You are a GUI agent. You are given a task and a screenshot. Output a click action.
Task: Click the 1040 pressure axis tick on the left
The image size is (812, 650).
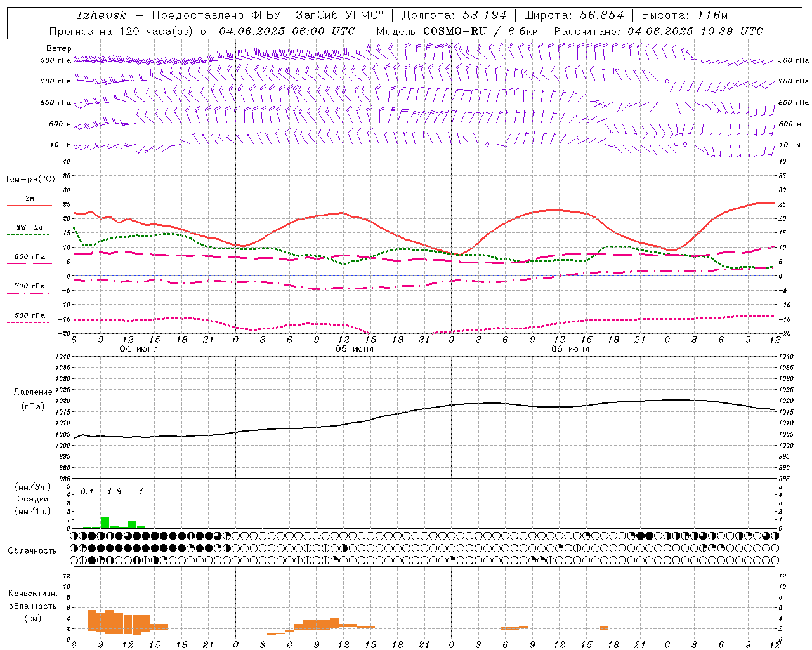pos(63,357)
